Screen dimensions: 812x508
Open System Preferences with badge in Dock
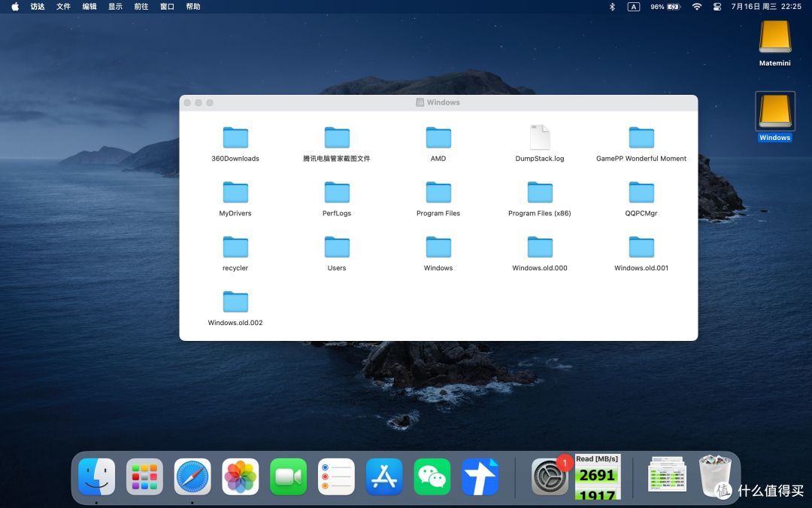(550, 477)
